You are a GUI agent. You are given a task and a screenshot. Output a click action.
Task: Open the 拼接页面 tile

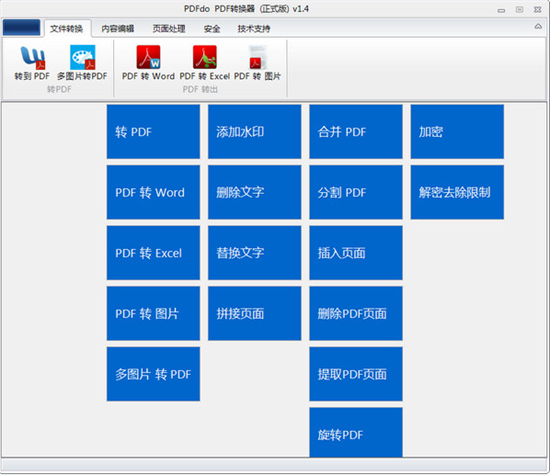click(x=255, y=313)
